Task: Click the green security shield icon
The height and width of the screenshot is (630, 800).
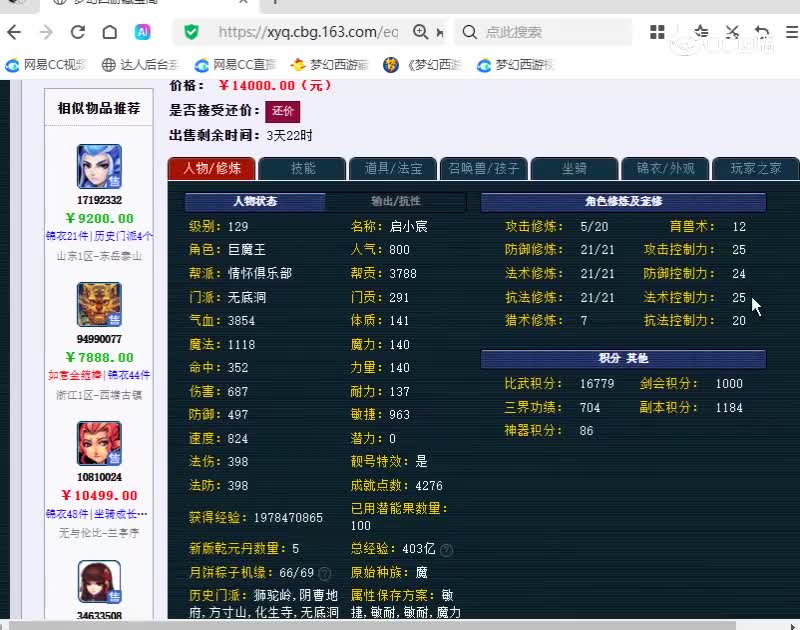Action: coord(191,32)
